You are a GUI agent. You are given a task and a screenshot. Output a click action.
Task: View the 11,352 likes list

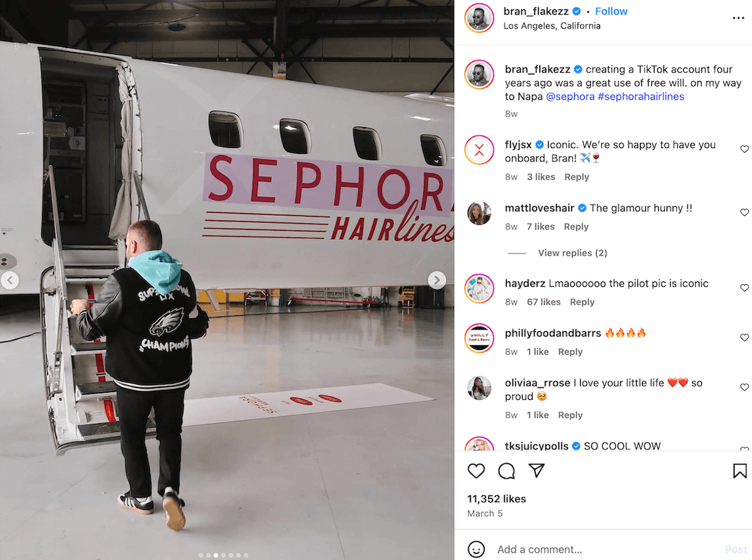pos(497,499)
